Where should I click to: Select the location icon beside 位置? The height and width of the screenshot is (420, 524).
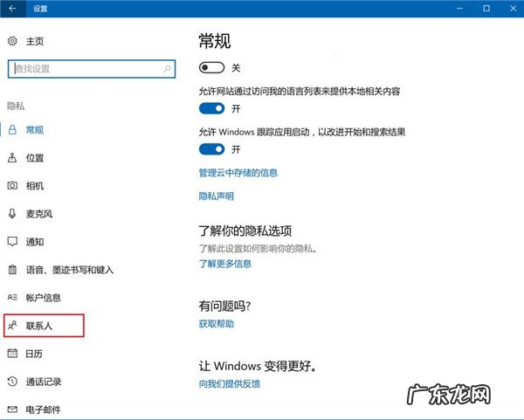tap(12, 157)
